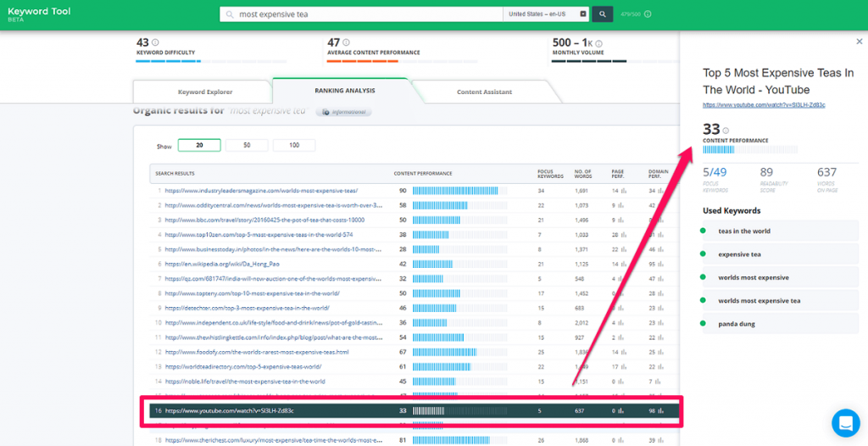Open the chat support bubble
The height and width of the screenshot is (446, 868).
pos(845,423)
